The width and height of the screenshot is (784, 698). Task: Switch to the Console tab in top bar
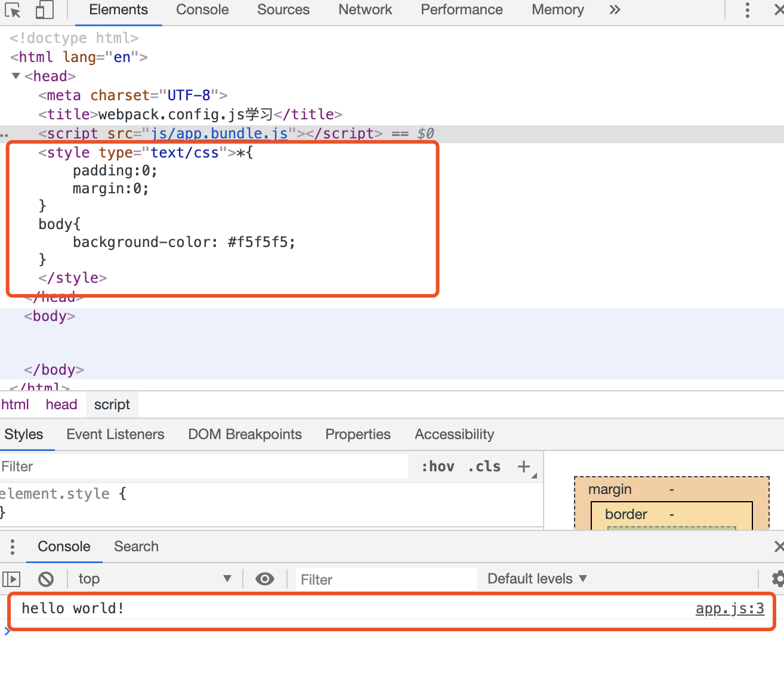coord(202,10)
